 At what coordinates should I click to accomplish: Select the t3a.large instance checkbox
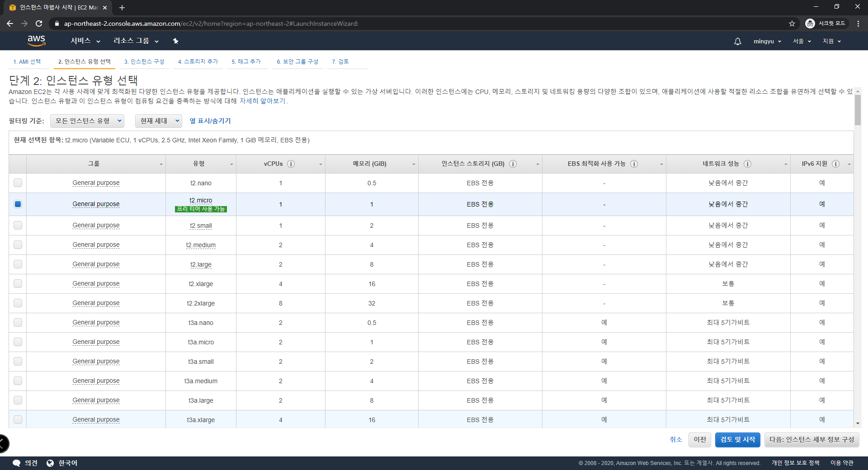tap(18, 400)
